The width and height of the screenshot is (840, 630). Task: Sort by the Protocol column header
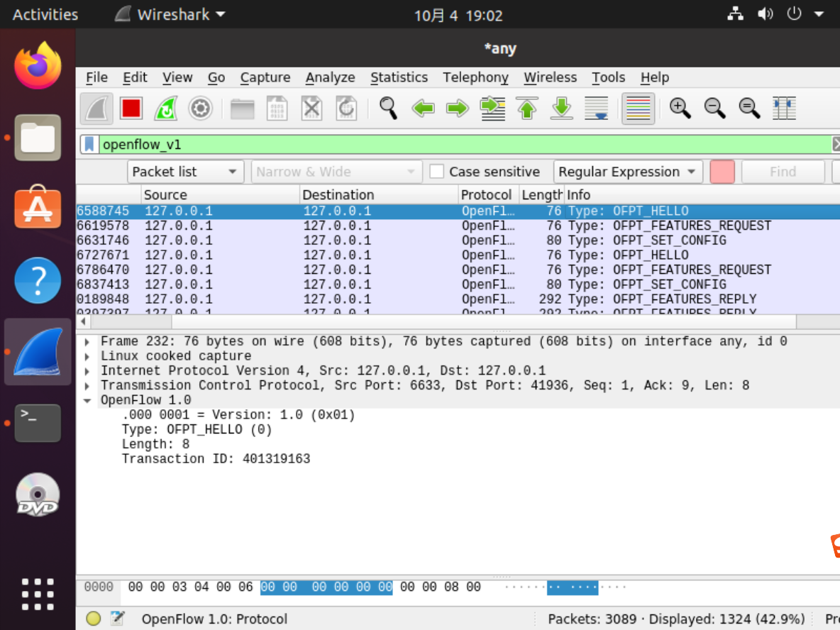[489, 194]
